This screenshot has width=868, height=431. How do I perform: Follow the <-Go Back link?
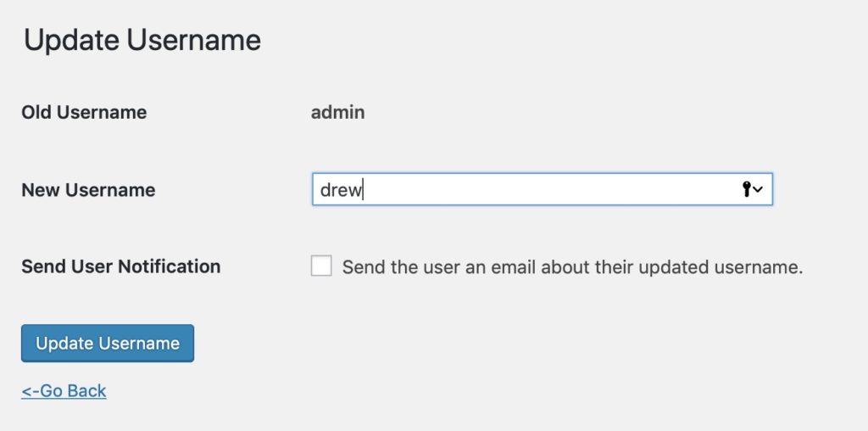point(64,390)
